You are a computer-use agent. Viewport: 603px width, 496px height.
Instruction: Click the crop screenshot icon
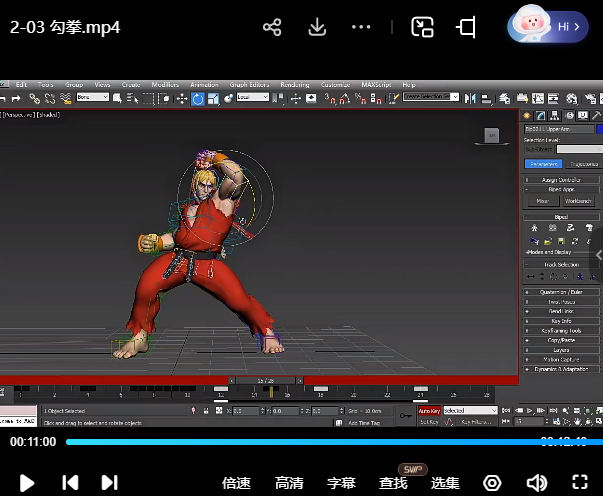point(467,27)
